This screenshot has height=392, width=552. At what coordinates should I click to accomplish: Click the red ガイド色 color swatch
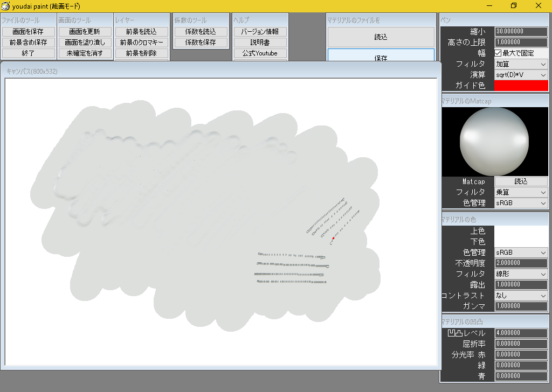point(521,86)
